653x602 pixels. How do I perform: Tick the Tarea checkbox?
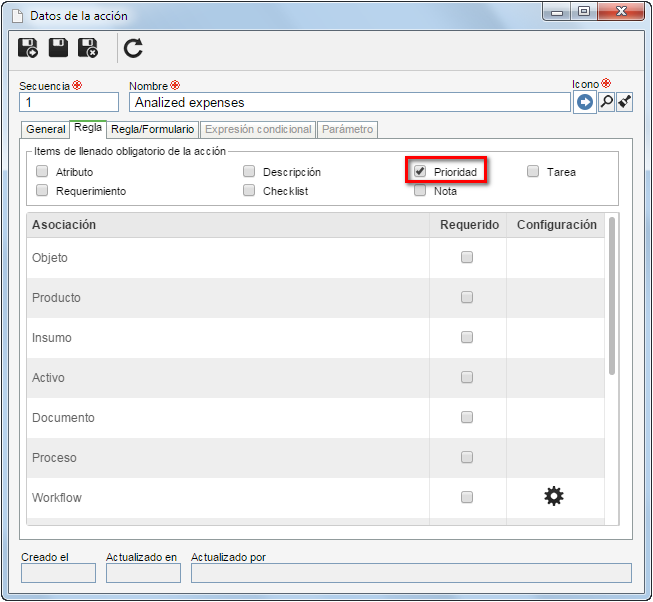pos(533,171)
